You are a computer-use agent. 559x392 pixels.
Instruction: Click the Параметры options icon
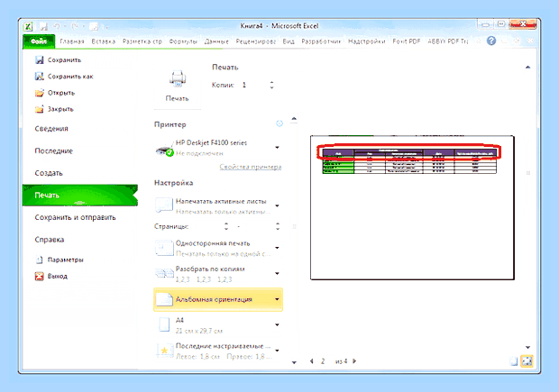39,260
